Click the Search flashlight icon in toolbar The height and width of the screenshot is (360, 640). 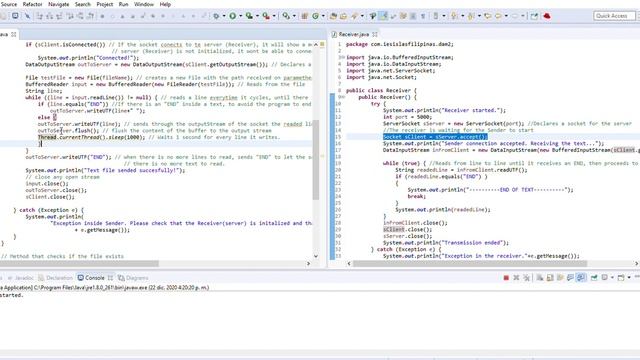[x=354, y=16]
